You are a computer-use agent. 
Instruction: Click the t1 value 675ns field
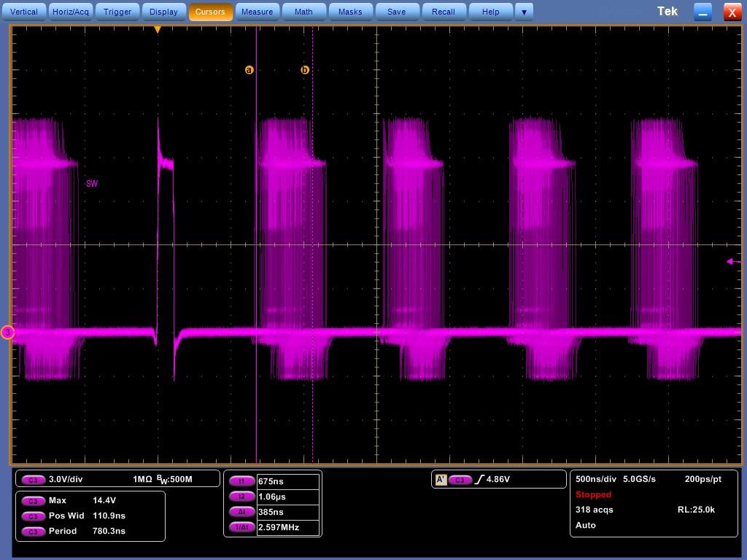point(287,481)
